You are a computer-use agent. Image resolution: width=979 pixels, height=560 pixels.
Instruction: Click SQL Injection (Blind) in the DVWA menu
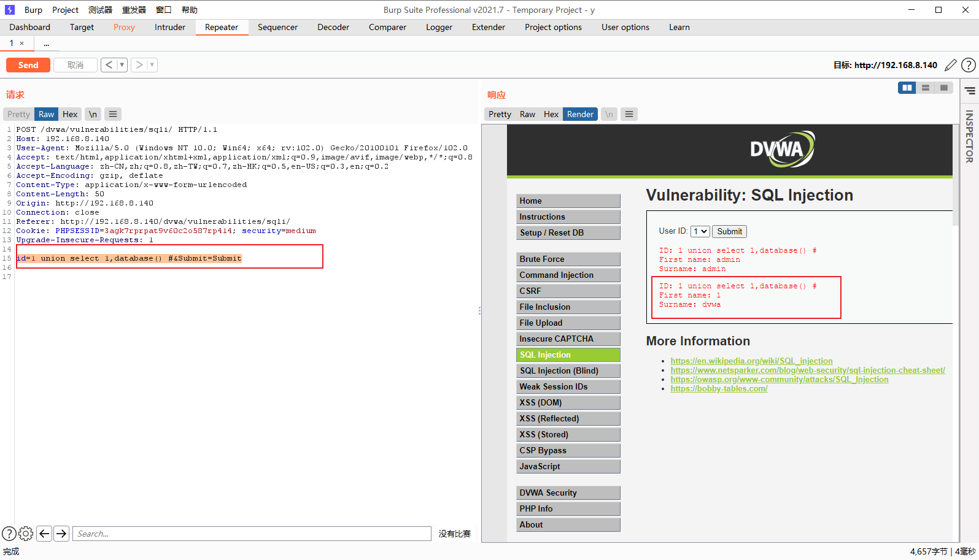[x=568, y=370]
